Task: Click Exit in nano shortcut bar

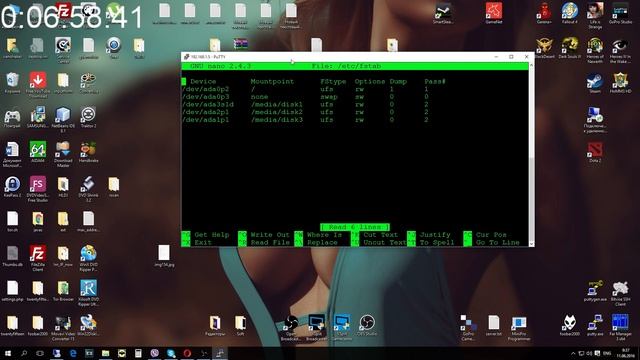Action: (203, 242)
